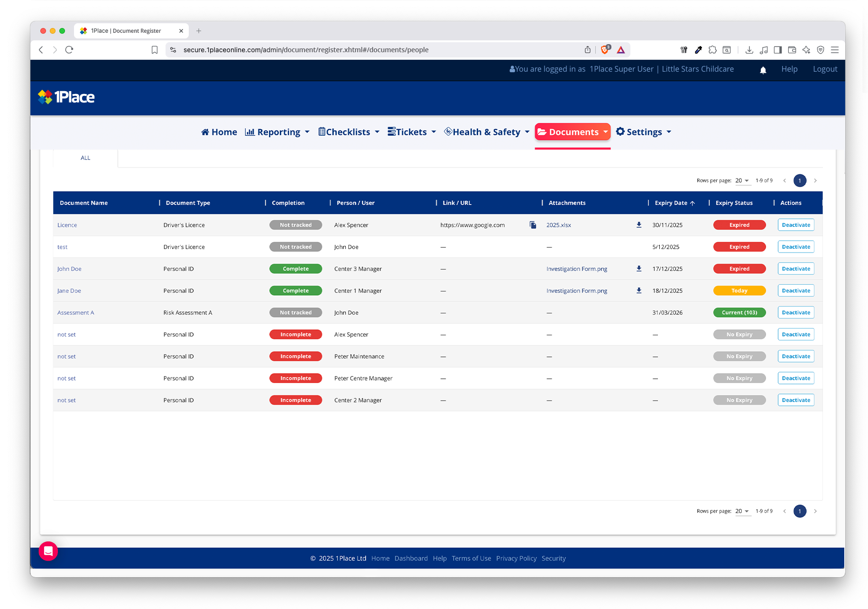Open the browser downloads icon
The height and width of the screenshot is (609, 868).
[x=749, y=50]
